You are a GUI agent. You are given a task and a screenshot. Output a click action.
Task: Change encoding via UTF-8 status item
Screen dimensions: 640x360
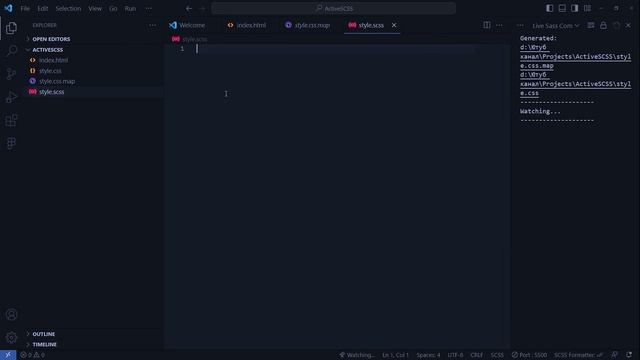[455, 355]
